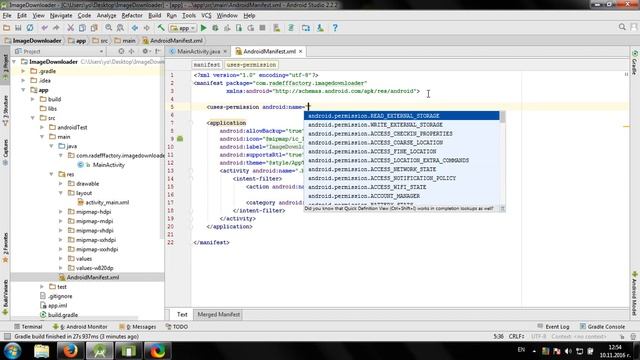The image size is (640, 360).
Task: Click the Search Everywhere magnifier icon
Action: (622, 27)
